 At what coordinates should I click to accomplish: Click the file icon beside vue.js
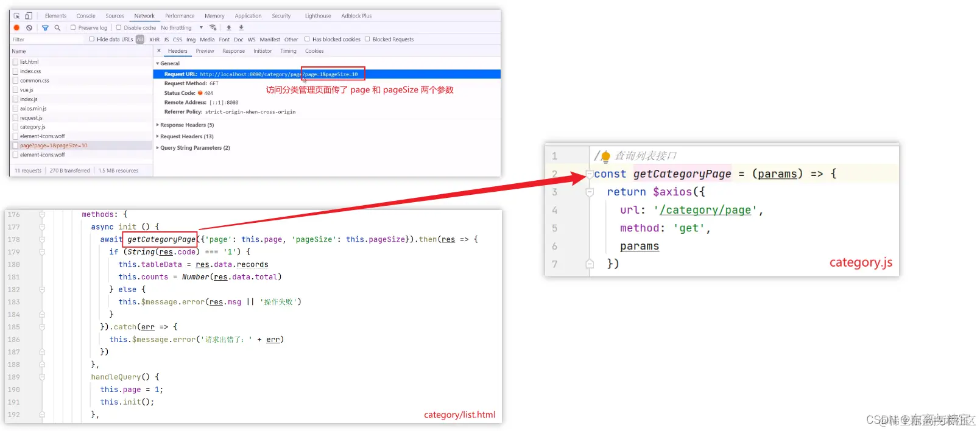(x=15, y=90)
